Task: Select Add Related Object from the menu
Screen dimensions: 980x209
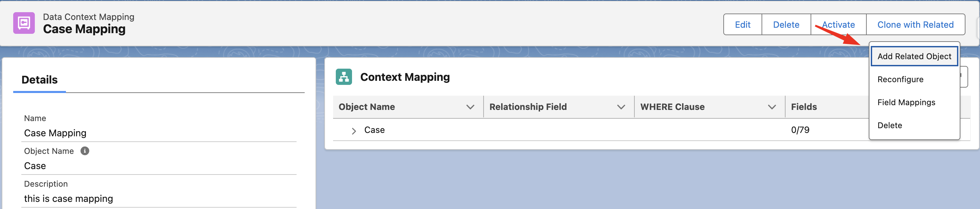Action: point(914,56)
